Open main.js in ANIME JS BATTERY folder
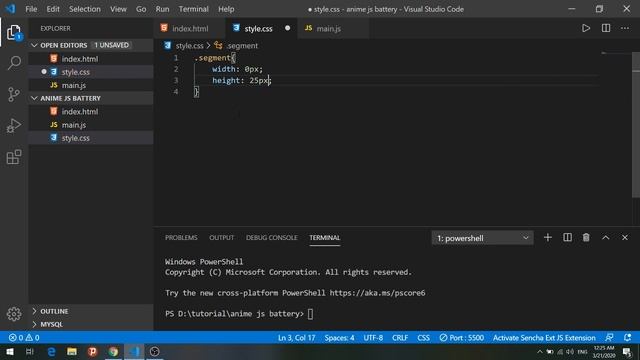The height and width of the screenshot is (360, 640). point(91,125)
